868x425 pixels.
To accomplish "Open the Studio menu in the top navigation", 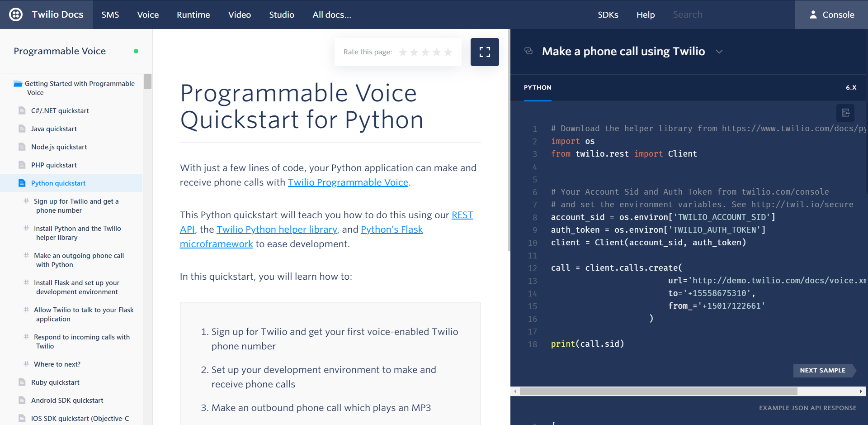I will pos(281,14).
